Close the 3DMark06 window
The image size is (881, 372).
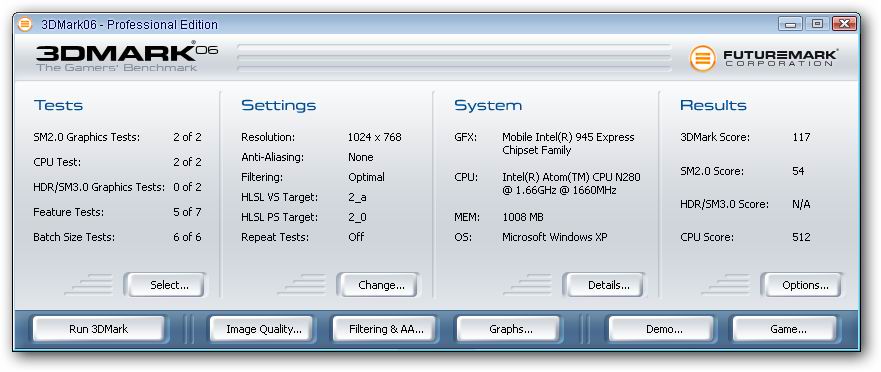point(843,24)
